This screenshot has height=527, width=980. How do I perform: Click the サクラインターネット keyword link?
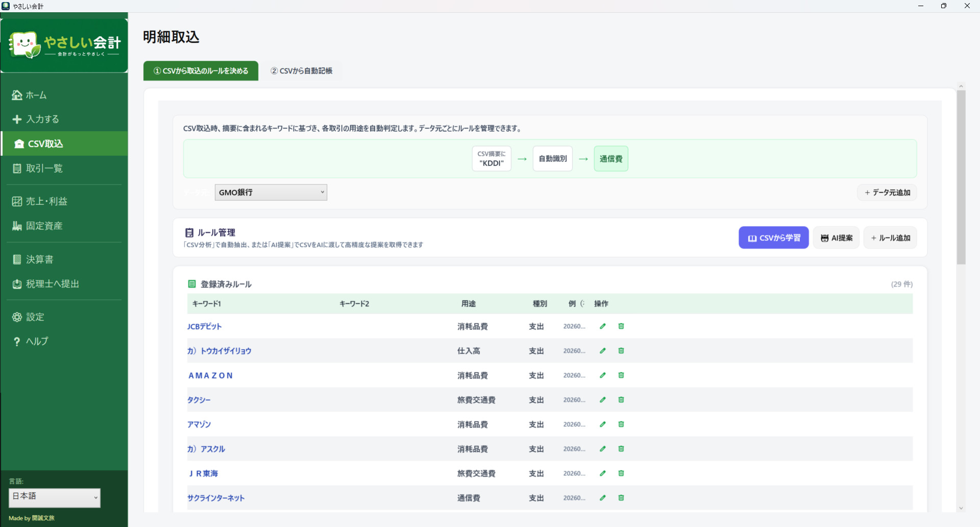tap(216, 498)
